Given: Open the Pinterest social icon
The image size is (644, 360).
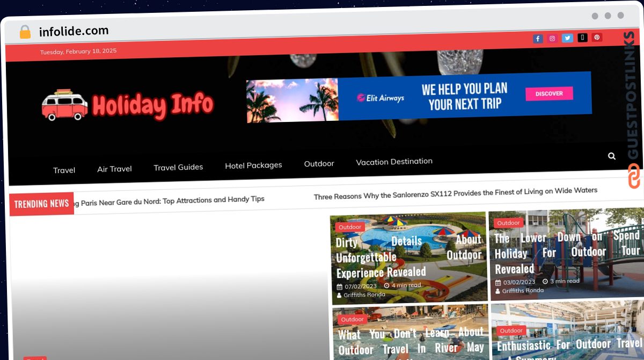Looking at the screenshot, I should 597,37.
